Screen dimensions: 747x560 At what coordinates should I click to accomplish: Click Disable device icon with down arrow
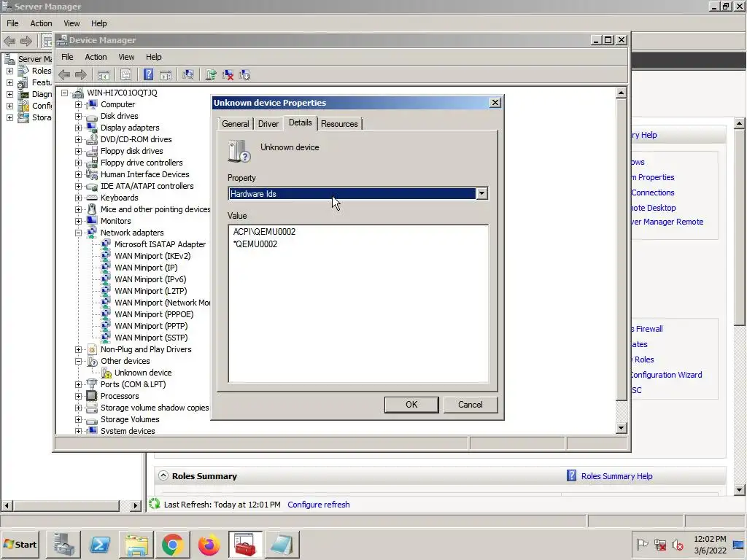244,75
